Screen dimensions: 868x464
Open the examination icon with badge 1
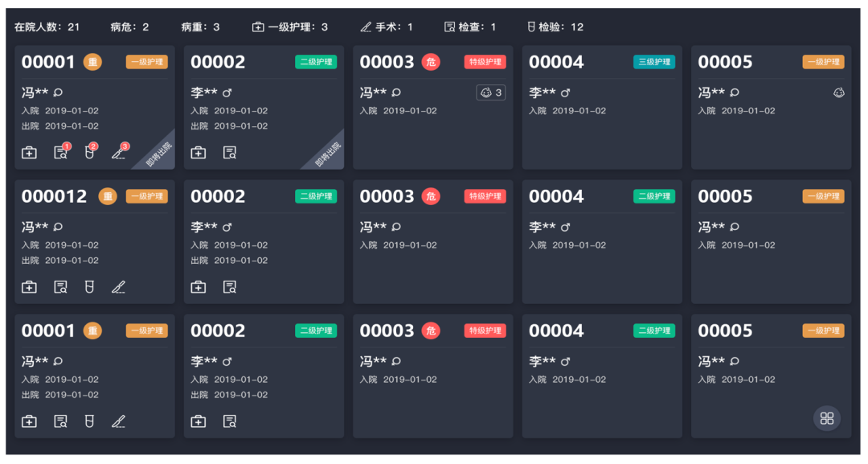coord(61,152)
